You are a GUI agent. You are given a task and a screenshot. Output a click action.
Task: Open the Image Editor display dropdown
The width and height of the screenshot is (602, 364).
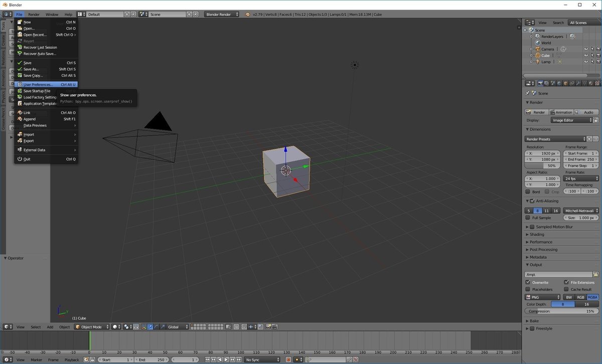[571, 120]
